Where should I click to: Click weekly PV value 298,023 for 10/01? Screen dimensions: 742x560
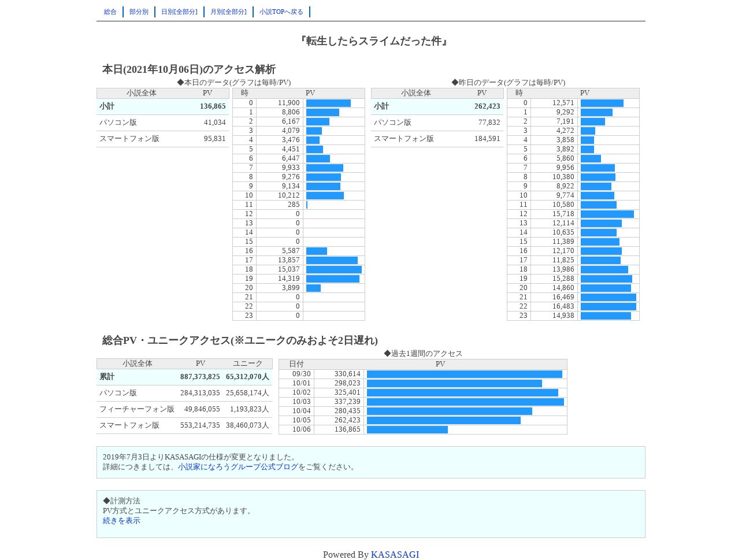tap(347, 383)
